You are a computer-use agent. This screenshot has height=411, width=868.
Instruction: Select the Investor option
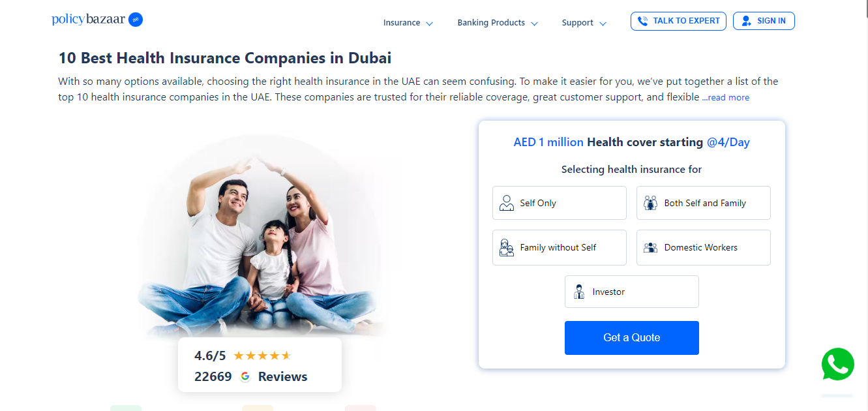632,292
